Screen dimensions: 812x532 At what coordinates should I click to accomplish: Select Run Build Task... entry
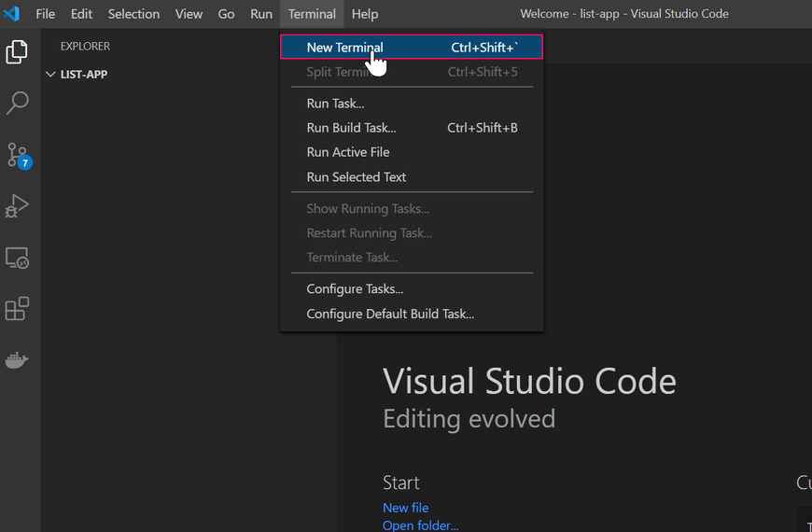point(412,128)
